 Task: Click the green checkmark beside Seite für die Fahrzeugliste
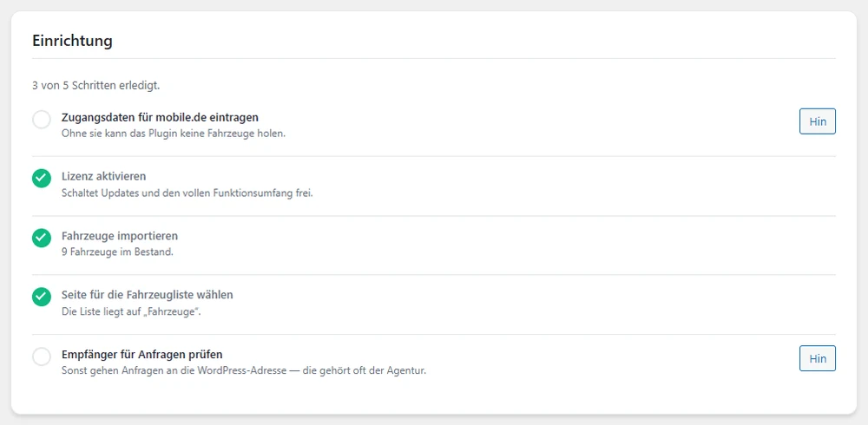point(42,297)
